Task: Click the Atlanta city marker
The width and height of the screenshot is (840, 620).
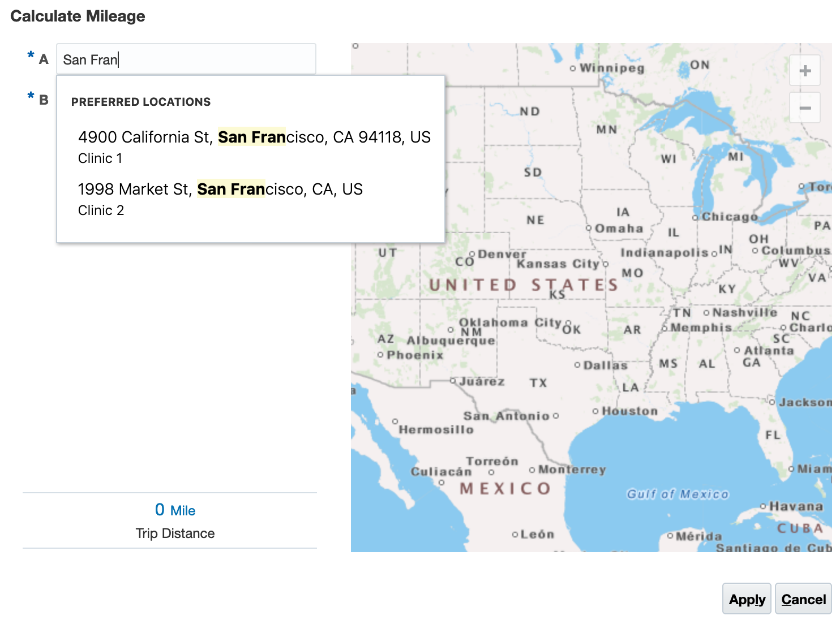Action: point(737,350)
